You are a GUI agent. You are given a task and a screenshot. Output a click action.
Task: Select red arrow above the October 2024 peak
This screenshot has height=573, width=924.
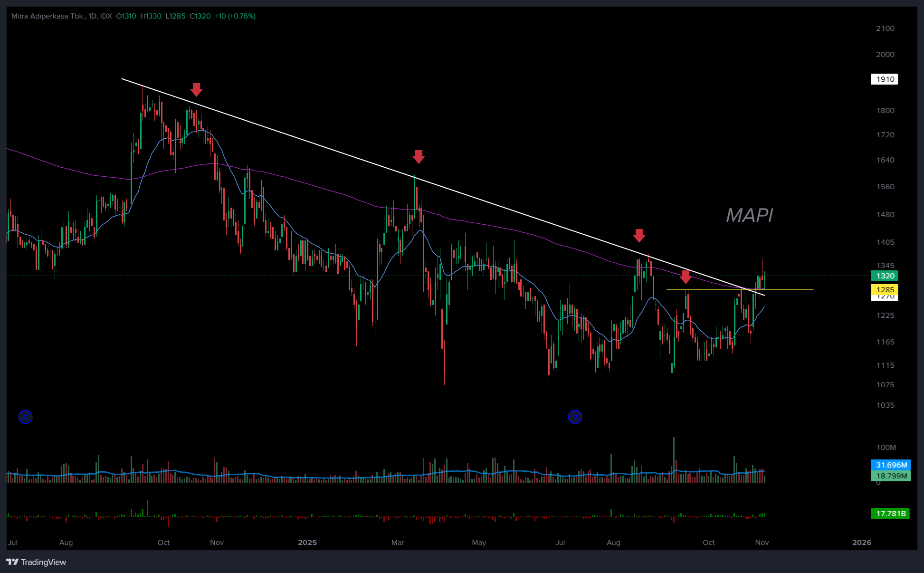click(x=196, y=89)
